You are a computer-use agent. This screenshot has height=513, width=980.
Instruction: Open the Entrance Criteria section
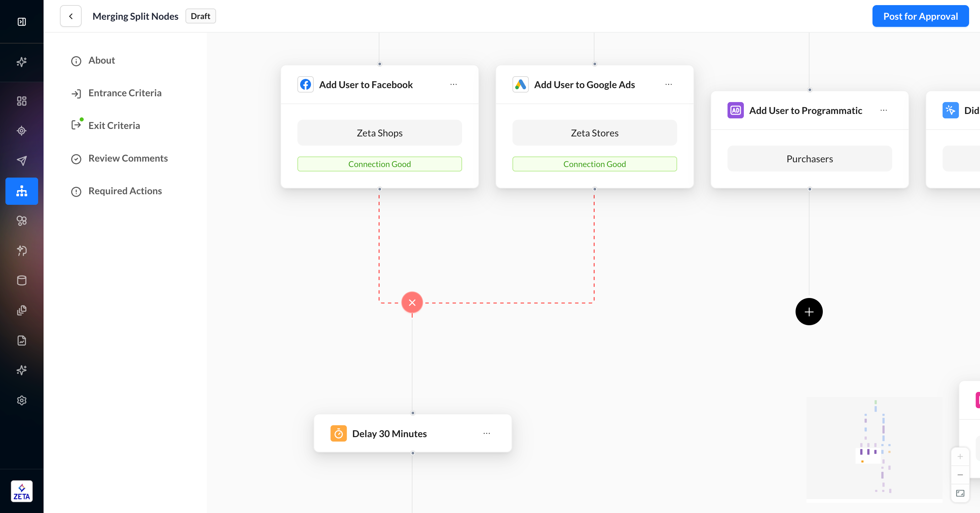(x=125, y=93)
